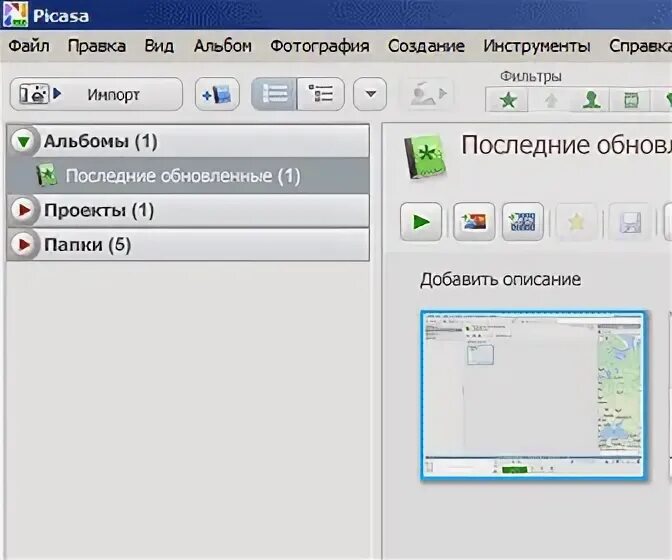Open the Фотография menu
The width and height of the screenshot is (672, 560).
[x=320, y=46]
